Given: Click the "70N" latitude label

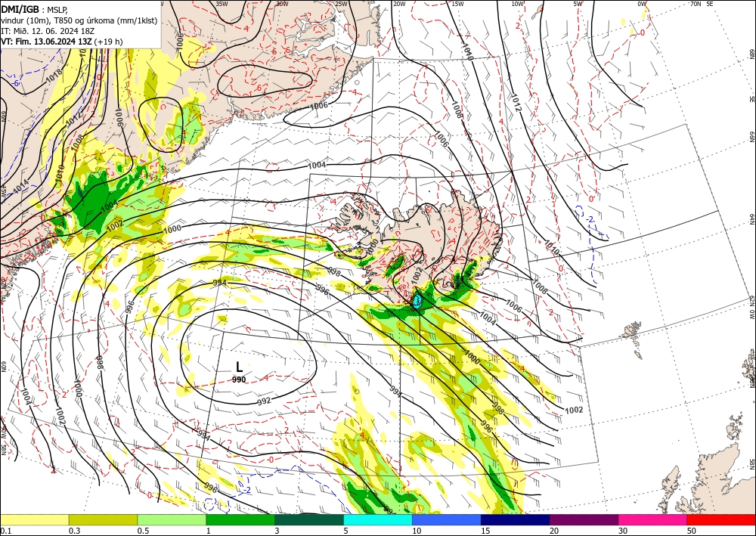Looking at the screenshot, I should click(696, 4).
